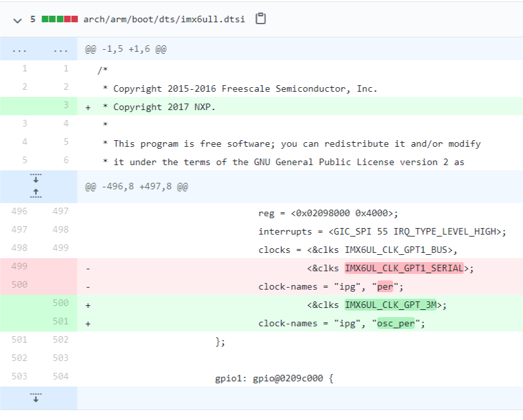Click the plus marker on line 500
The height and width of the screenshot is (420, 523).
(x=88, y=305)
